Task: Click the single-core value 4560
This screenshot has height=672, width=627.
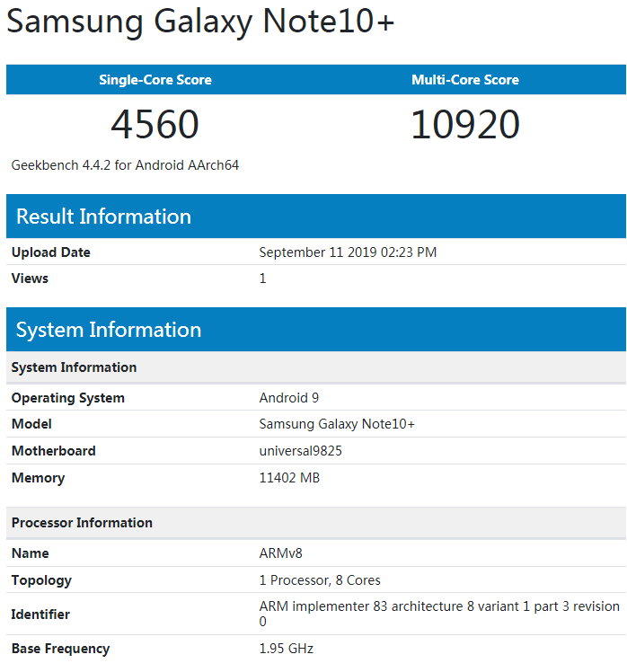Action: (155, 124)
